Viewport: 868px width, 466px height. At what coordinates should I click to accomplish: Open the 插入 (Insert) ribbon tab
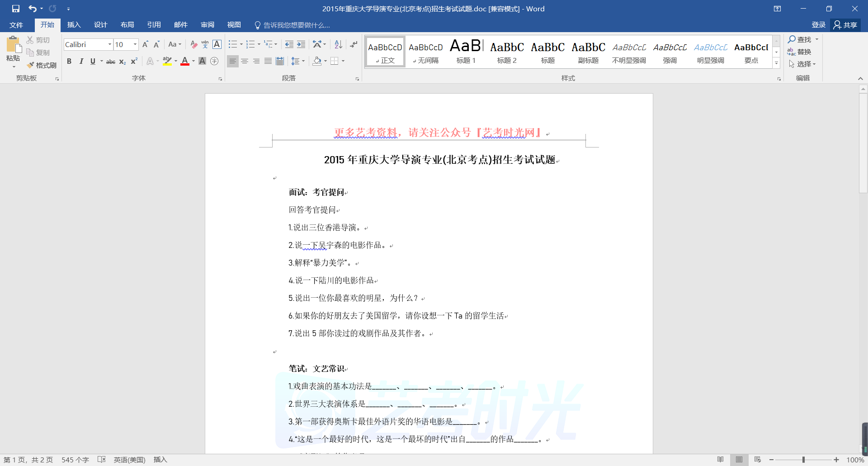coord(74,25)
